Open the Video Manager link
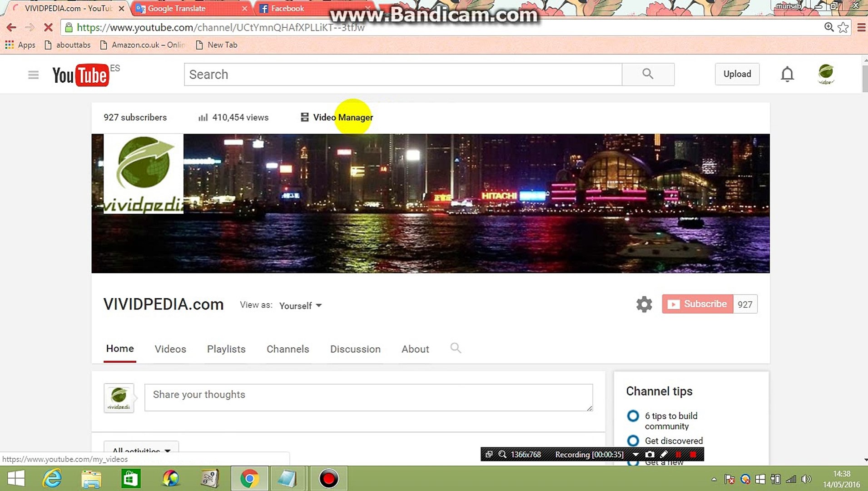This screenshot has height=491, width=868. pos(337,117)
